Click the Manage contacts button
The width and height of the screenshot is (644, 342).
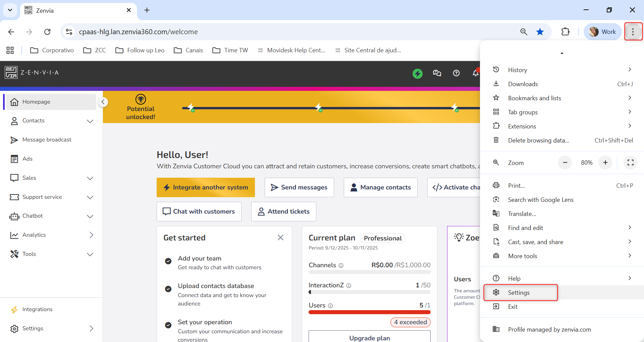pyautogui.click(x=381, y=187)
